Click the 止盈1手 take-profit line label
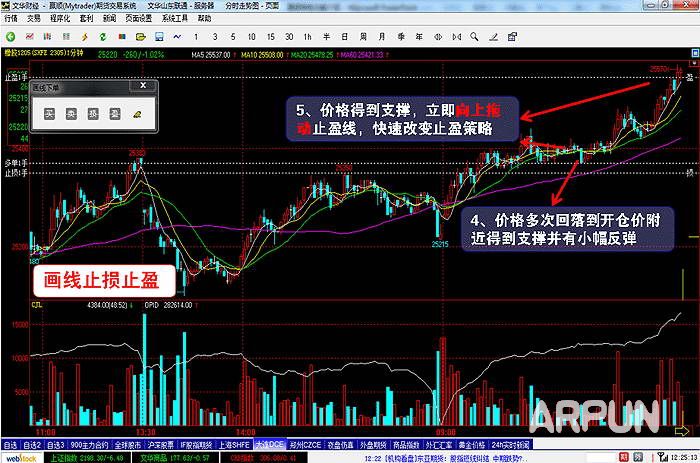The image size is (700, 463). 16,77
